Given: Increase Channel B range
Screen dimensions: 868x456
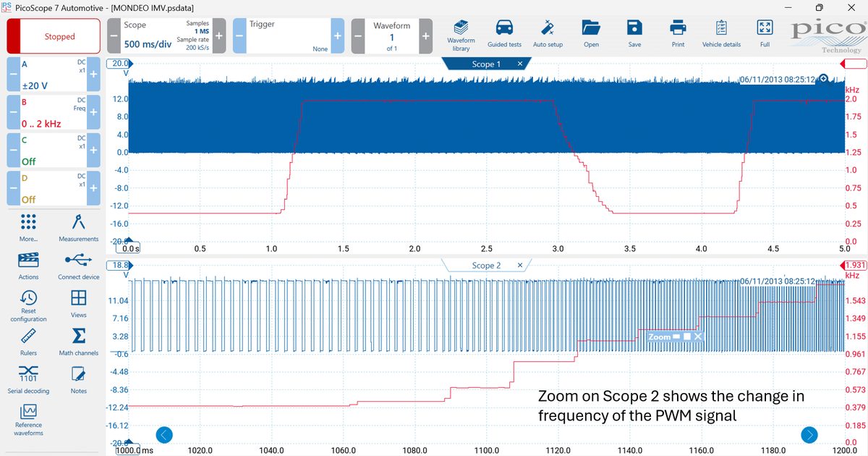Looking at the screenshot, I should tap(93, 112).
